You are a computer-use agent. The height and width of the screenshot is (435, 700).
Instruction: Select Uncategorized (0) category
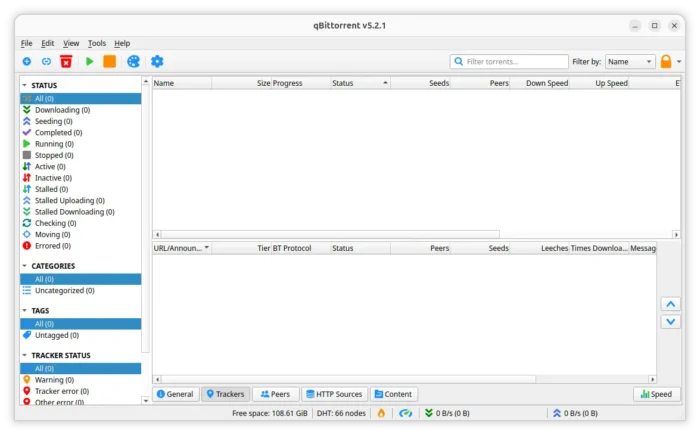point(81,290)
